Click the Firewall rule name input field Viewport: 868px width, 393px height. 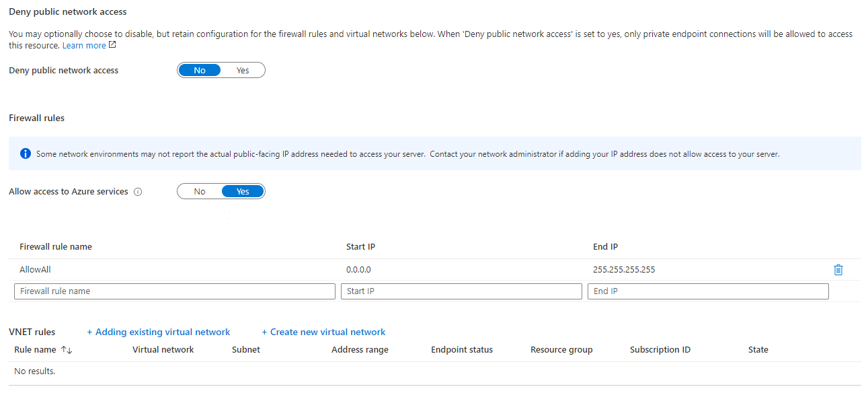(x=175, y=291)
